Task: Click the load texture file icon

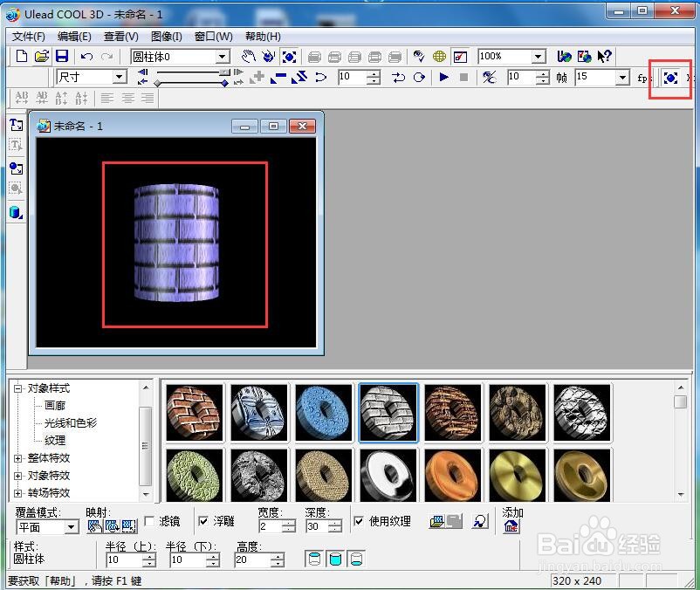Action: tap(436, 521)
